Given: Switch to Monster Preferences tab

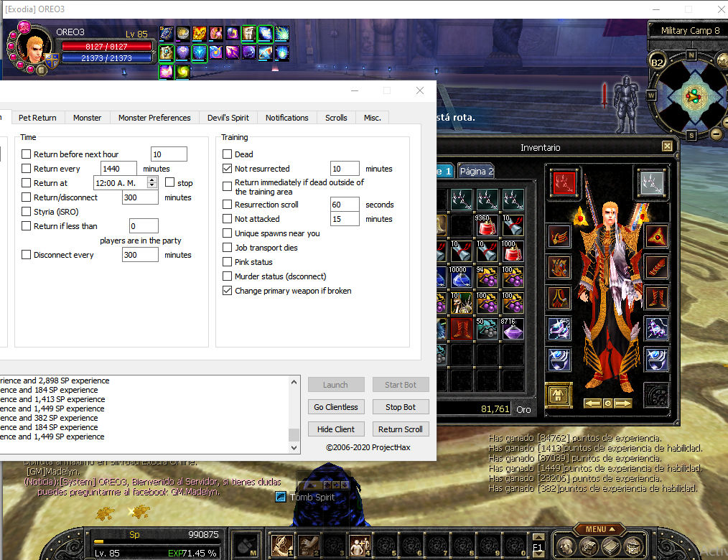Looking at the screenshot, I should pos(154,118).
